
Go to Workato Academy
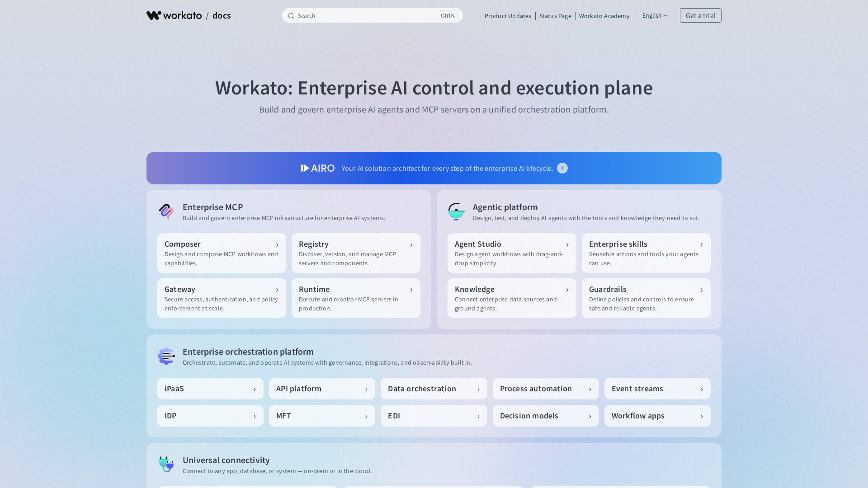(604, 16)
